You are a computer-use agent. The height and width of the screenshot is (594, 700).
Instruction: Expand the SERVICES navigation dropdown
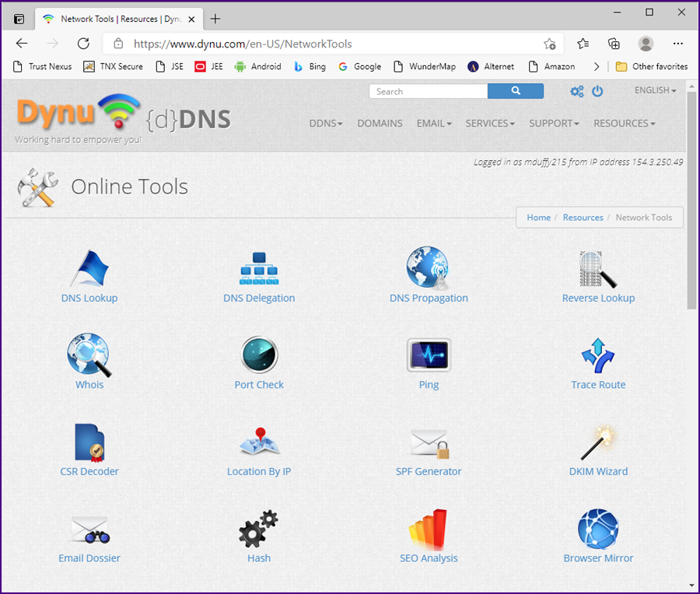[490, 123]
